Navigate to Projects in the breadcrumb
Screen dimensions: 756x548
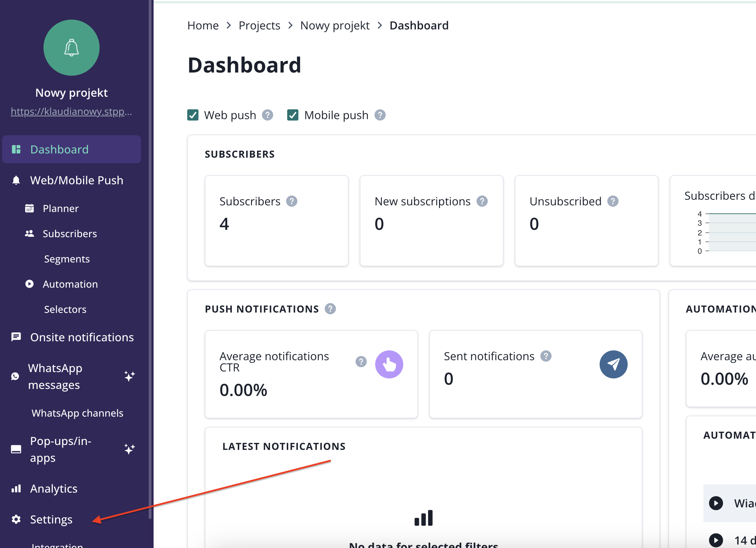click(259, 26)
